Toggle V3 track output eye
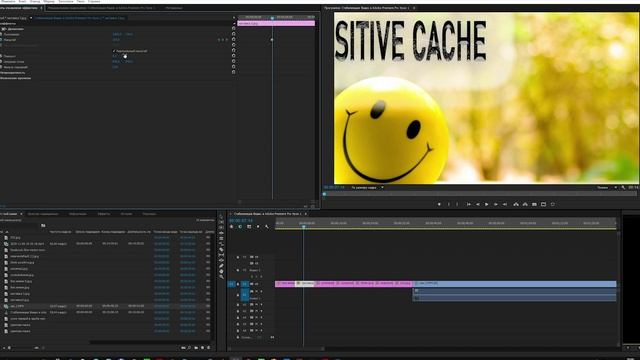Screen dimensions: 640x360 coord(256,257)
